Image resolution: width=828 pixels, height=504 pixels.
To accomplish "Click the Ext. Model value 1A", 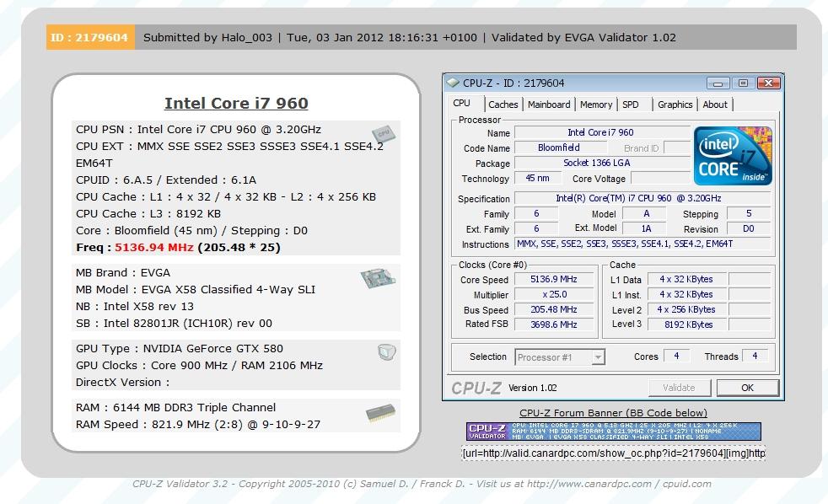I will (646, 228).
